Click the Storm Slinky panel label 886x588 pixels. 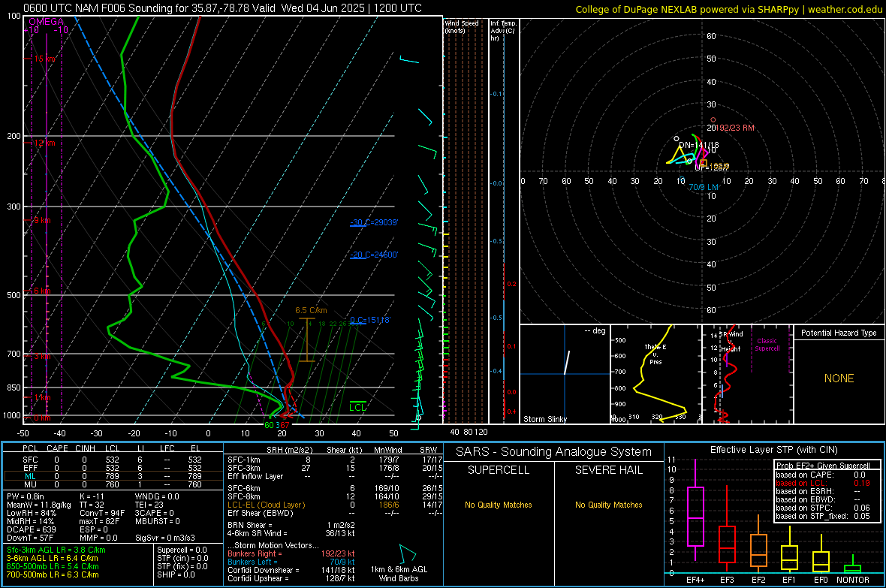tap(545, 419)
